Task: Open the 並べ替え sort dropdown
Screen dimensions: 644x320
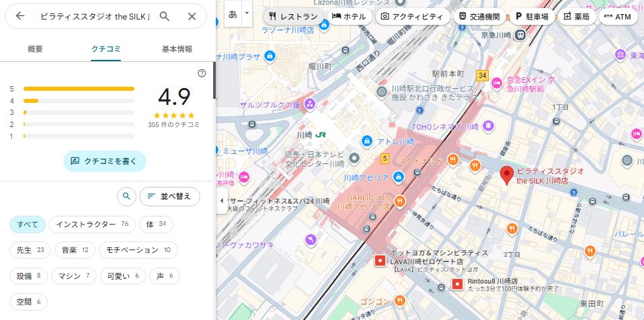Action: (x=169, y=196)
